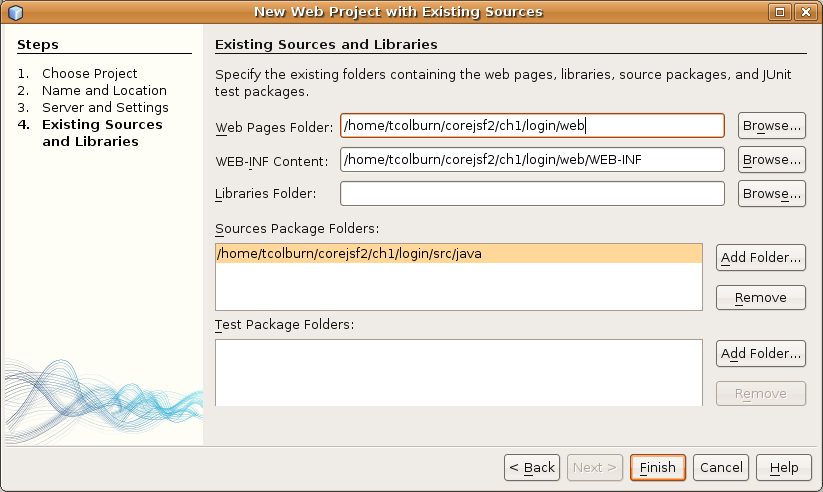Click in the Web Pages Folder text field
823x492 pixels.
tap(532, 126)
